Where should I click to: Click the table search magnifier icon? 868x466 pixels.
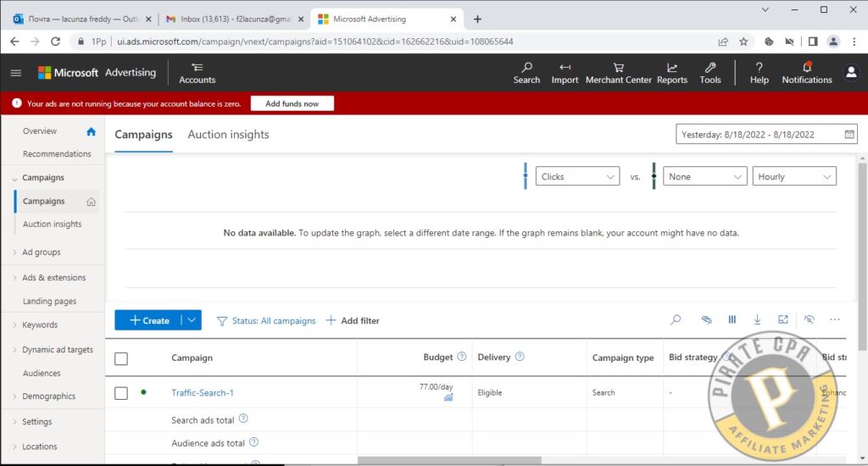pos(676,320)
